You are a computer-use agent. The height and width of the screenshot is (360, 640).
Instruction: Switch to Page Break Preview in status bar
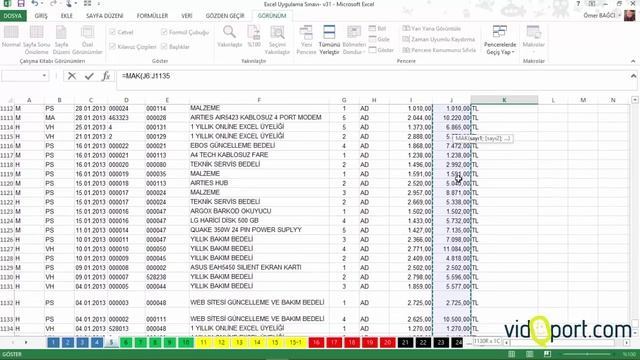pyautogui.click(x=547, y=354)
